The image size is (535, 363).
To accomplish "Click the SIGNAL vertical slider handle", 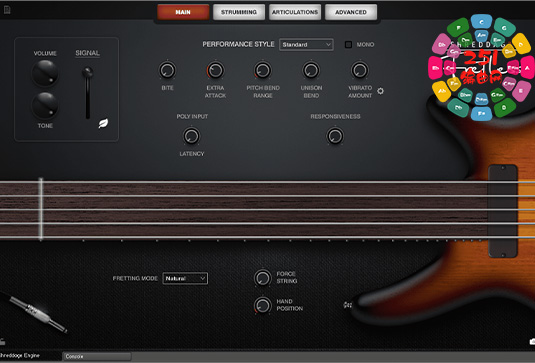I will (88, 72).
